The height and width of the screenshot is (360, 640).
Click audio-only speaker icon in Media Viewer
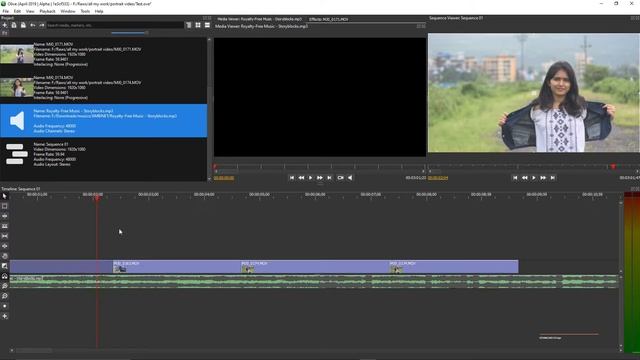pos(350,178)
